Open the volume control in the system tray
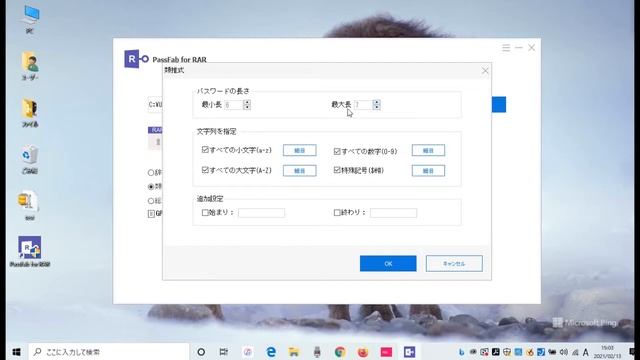Viewport: 640px width, 360px height. (x=564, y=352)
